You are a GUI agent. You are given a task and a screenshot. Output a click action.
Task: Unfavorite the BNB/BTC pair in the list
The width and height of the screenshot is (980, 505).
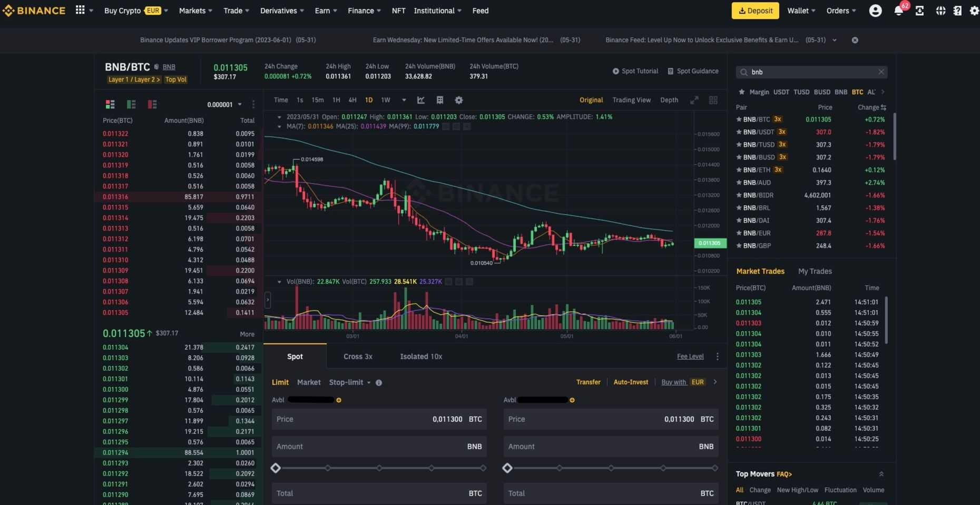pos(740,120)
